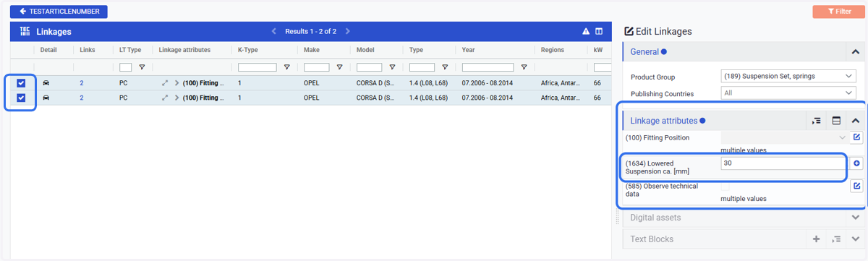This screenshot has width=868, height=261.
Task: Add a text block with the plus icon
Action: tap(816, 239)
